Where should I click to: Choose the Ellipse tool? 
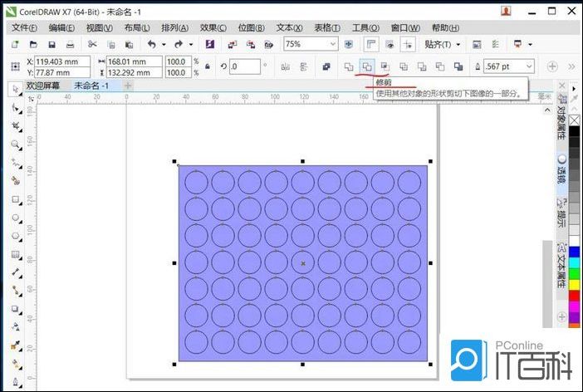[x=16, y=218]
